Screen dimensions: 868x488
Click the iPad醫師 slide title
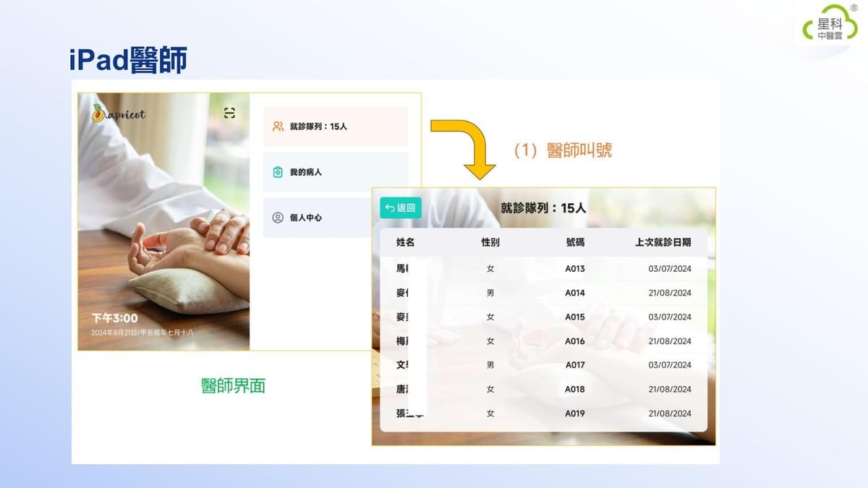coord(128,59)
